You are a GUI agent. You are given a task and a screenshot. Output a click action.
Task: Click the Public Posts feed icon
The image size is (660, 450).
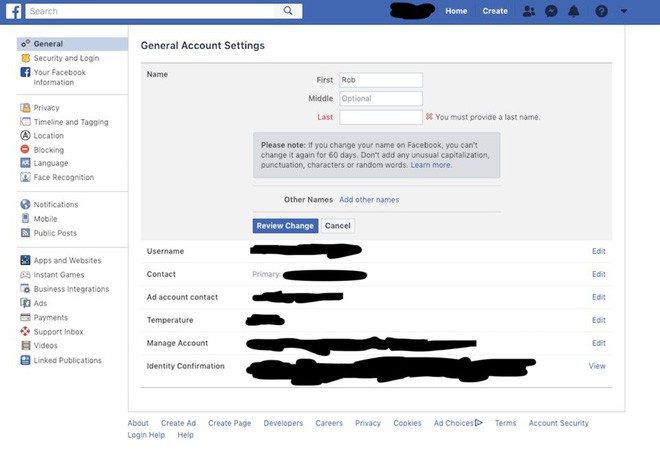pos(25,233)
